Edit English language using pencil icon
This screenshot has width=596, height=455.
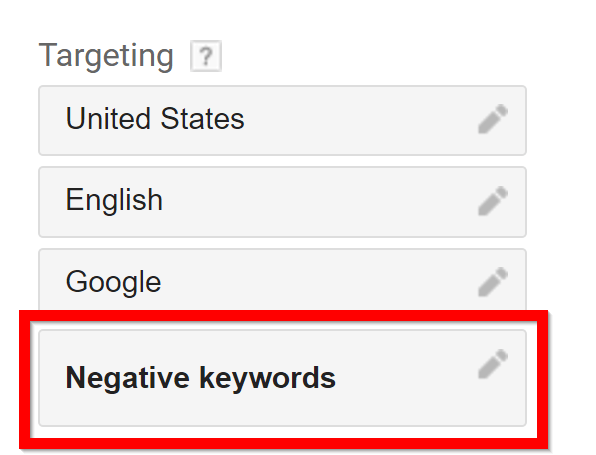[x=493, y=201]
